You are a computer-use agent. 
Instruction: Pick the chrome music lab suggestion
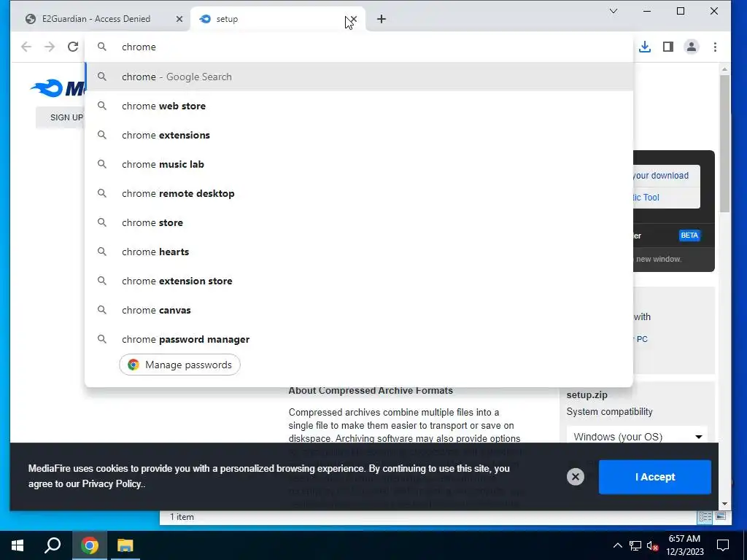[x=359, y=164]
